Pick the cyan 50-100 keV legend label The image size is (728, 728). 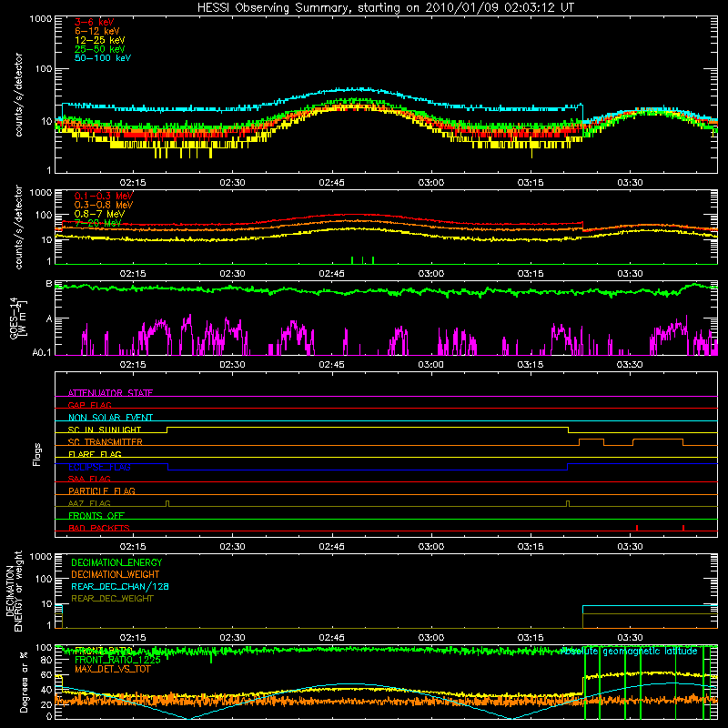103,58
